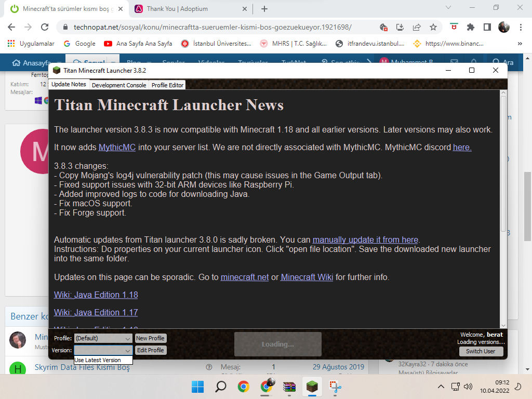532x399 pixels.
Task: Open minecraft.net link
Action: click(245, 277)
